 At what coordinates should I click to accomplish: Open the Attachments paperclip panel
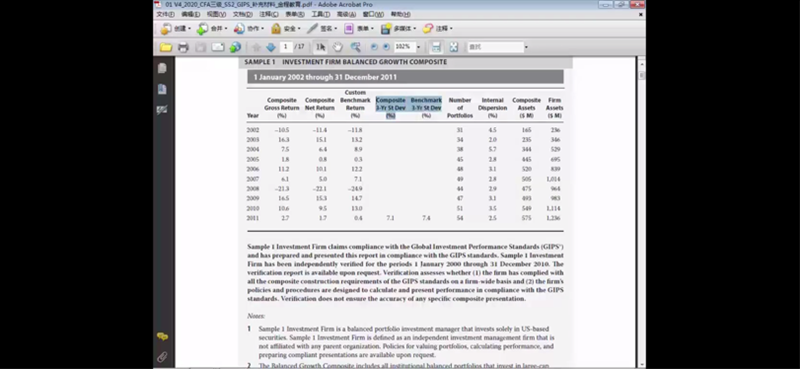[162, 357]
